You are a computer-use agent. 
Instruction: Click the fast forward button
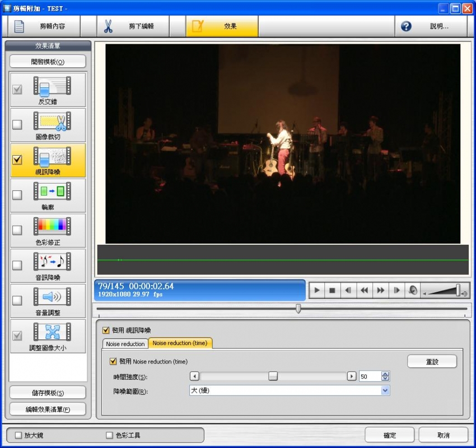click(381, 290)
